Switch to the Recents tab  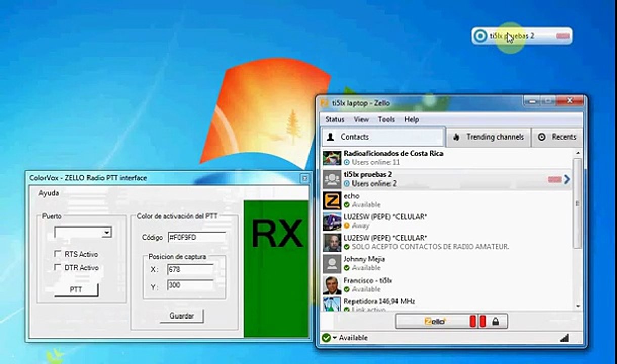point(557,137)
